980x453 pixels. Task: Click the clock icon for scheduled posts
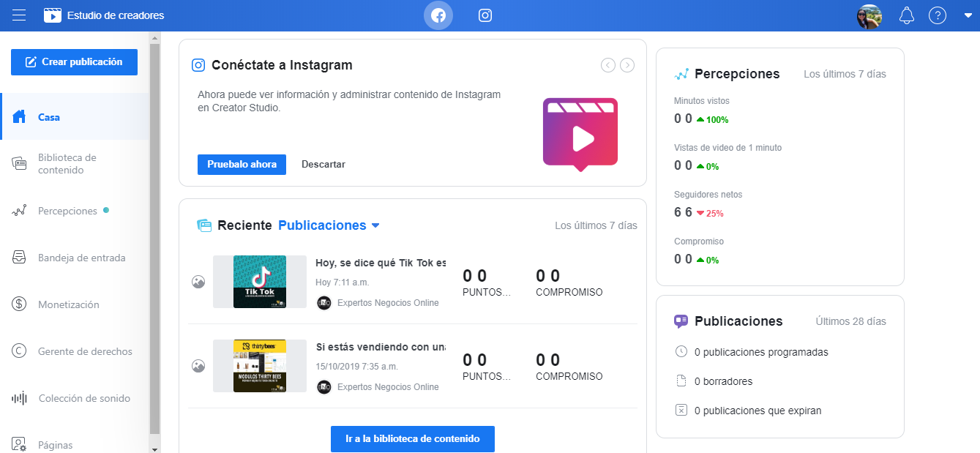[681, 351]
